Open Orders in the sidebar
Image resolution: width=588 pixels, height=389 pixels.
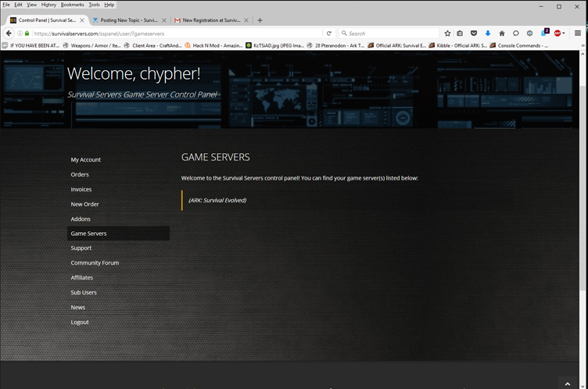pyautogui.click(x=80, y=175)
